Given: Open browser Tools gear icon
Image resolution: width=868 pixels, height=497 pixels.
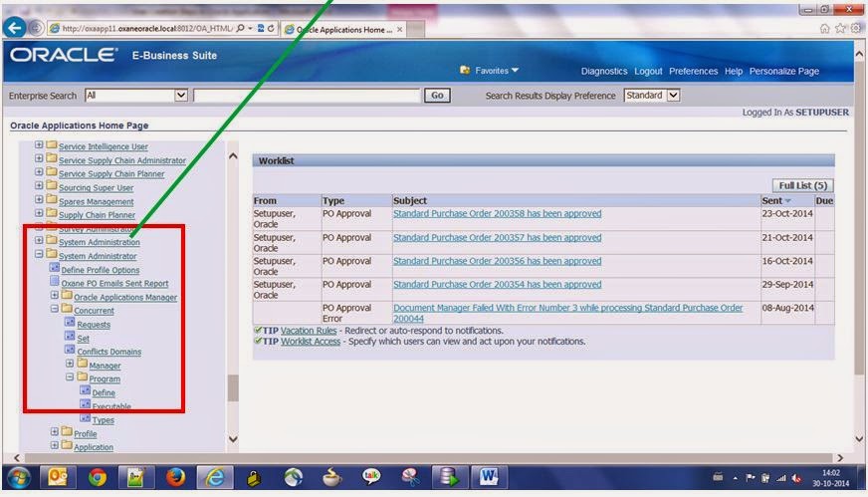Looking at the screenshot, I should pos(856,28).
